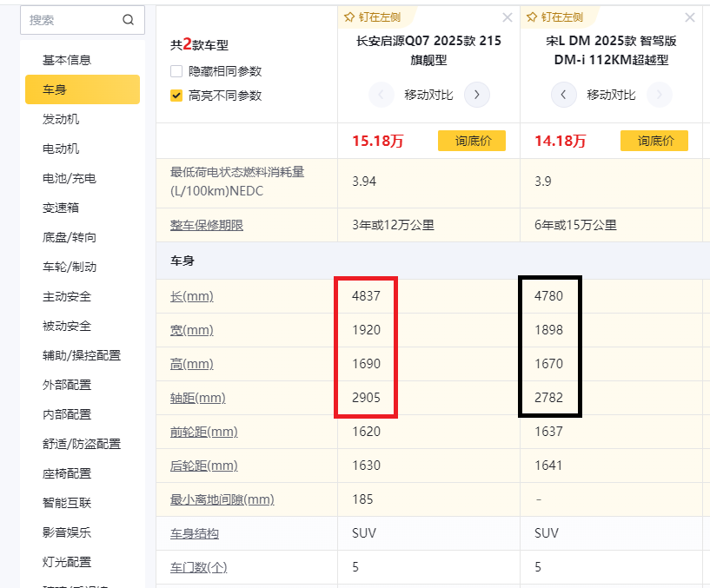This screenshot has width=710, height=588.
Task: Move 宋L DM column right with arrow
Action: click(660, 95)
